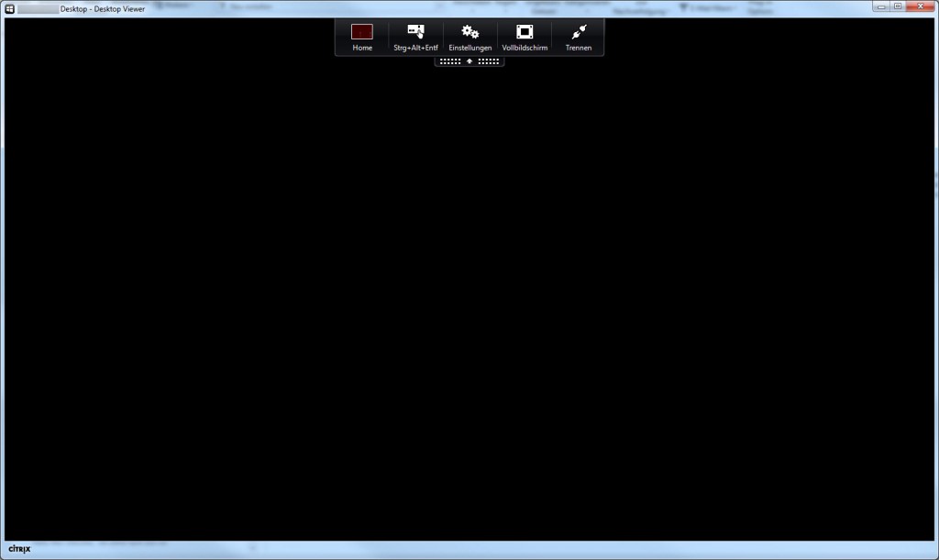Collapse the toolbar using the arrow handle

point(469,61)
